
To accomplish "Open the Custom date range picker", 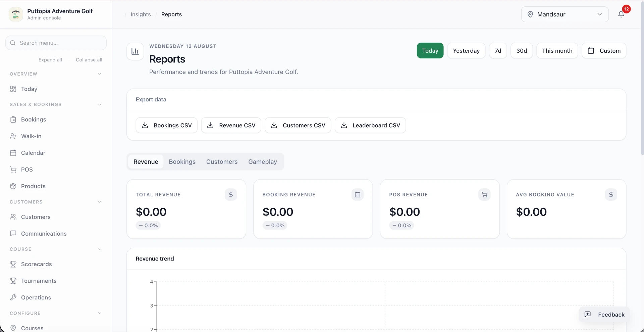I will 604,51.
